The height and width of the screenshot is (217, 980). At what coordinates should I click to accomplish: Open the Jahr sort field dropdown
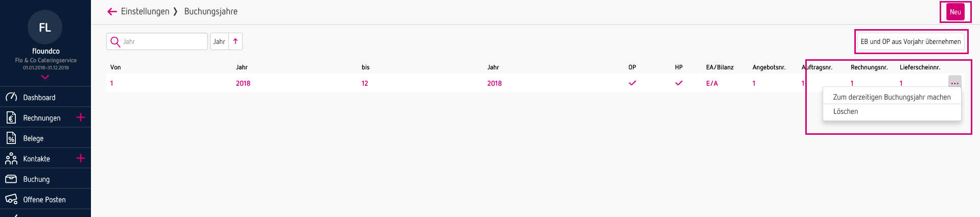[x=219, y=42]
